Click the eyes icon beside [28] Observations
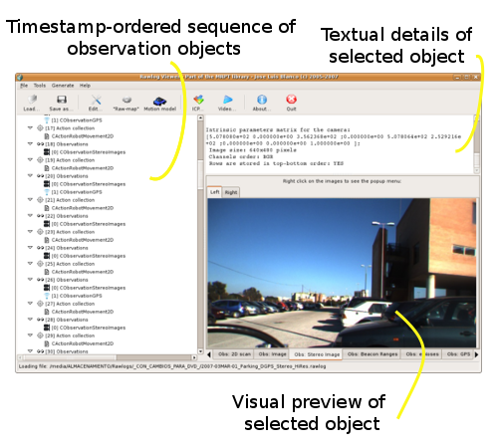 tap(40, 320)
